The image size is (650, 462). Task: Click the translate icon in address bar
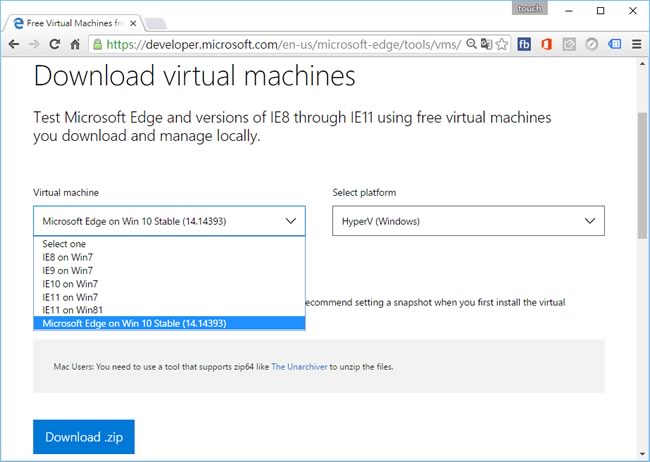pyautogui.click(x=486, y=44)
